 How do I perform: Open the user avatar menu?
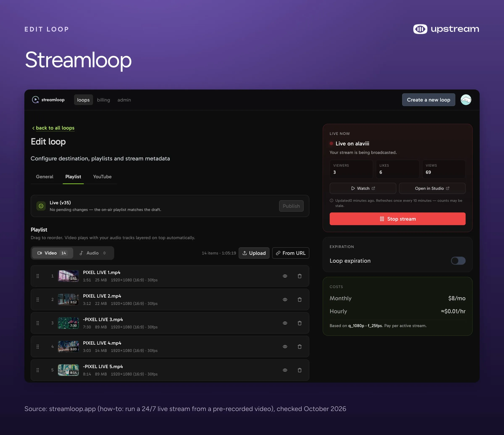click(466, 100)
